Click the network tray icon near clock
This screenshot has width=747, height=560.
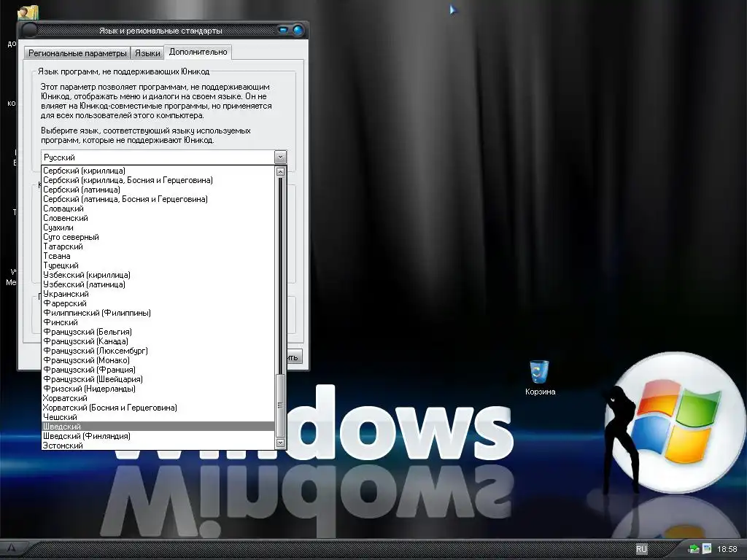coord(694,549)
